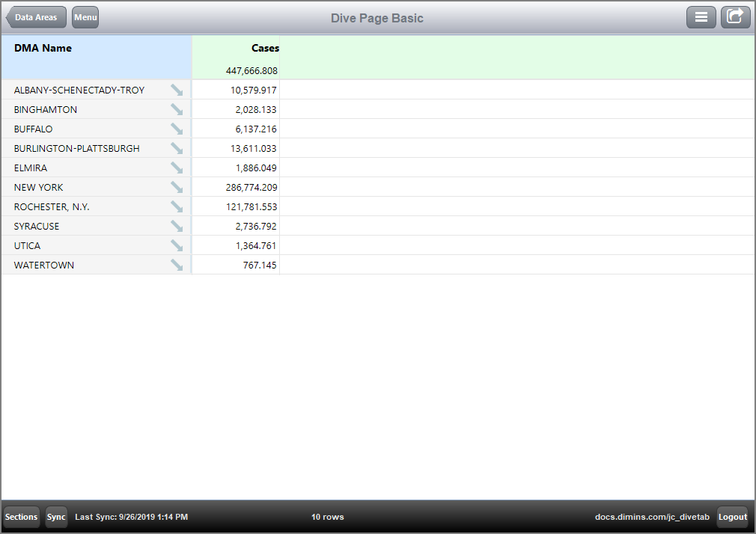
Task: Click the share/export icon in the toolbar
Action: (x=735, y=16)
